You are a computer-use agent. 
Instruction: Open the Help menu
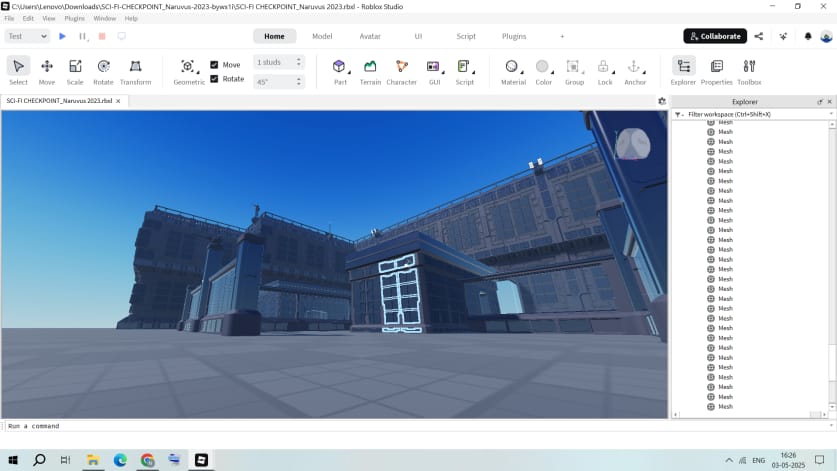click(x=131, y=18)
